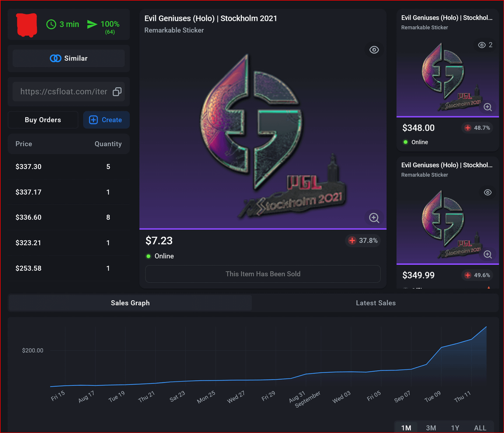Image resolution: width=504 pixels, height=433 pixels.
Task: Click Online status on $348.00 listing
Action: pyautogui.click(x=415, y=142)
